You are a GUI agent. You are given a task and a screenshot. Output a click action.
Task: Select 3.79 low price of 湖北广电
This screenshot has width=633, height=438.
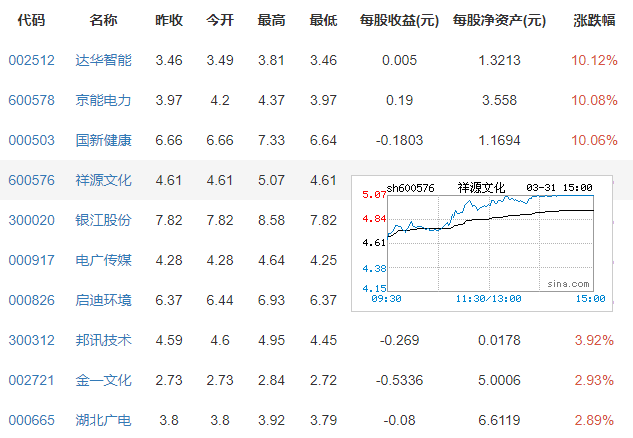point(323,420)
